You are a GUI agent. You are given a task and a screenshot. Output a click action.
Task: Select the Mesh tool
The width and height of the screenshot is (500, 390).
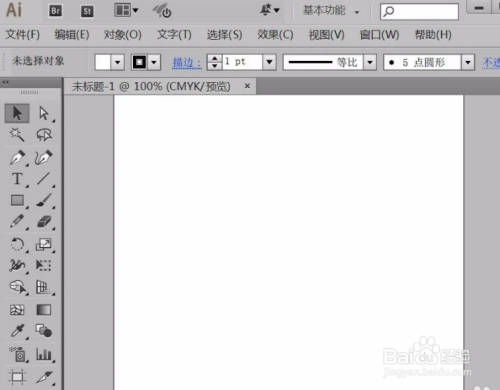pos(17,310)
